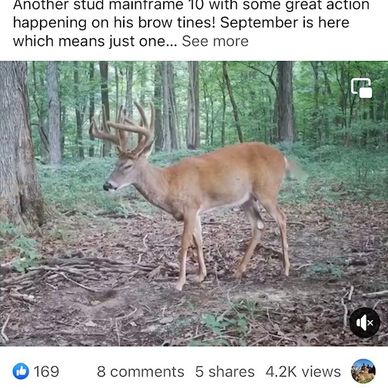Click the blue thumbs-up like icon
Image resolution: width=388 pixels, height=388 pixels.
[21, 371]
